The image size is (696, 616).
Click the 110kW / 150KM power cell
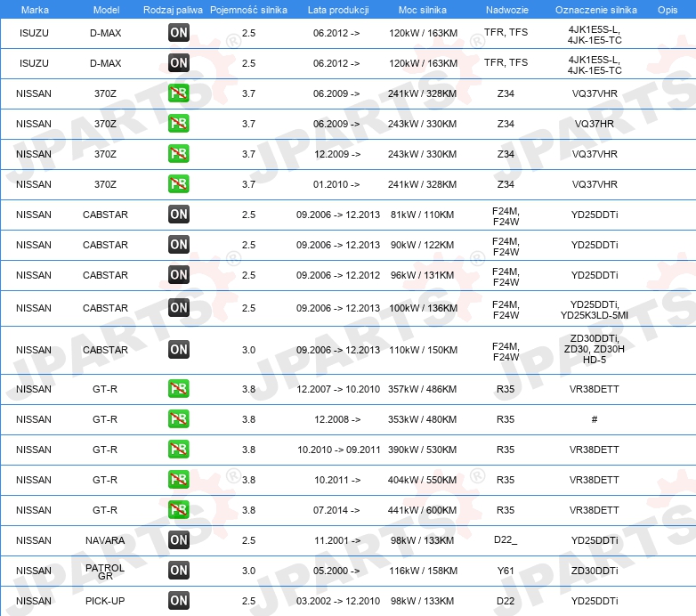click(423, 350)
